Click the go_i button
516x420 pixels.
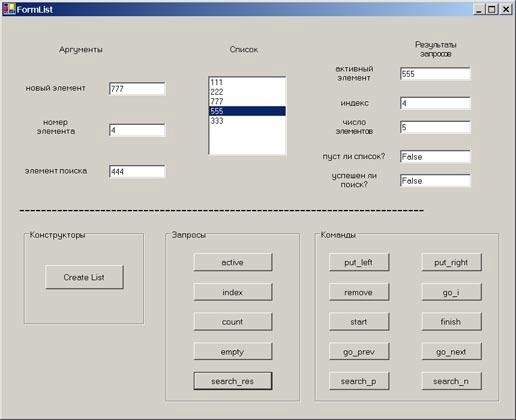coord(451,292)
